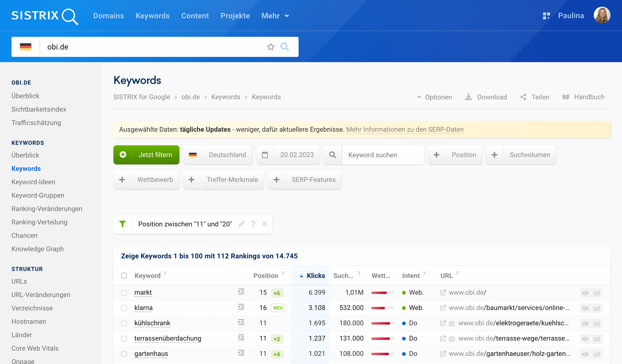This screenshot has width=622, height=364.
Task: Check the checkbox for markt keyword
Action: [x=124, y=293]
